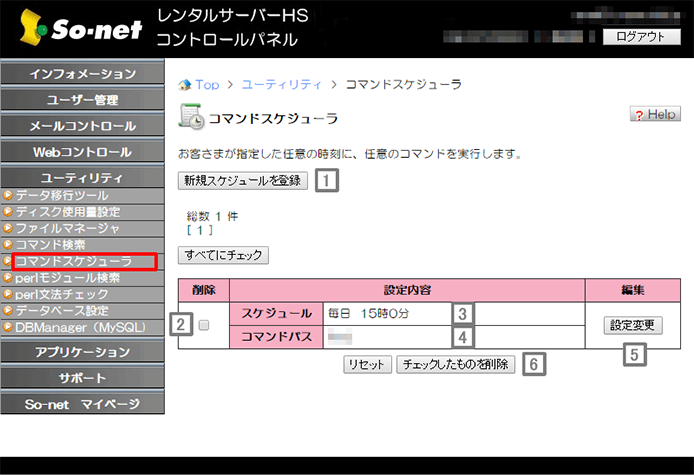Expand the インフォメーション menu section
This screenshot has width=694, height=475.
click(82, 74)
